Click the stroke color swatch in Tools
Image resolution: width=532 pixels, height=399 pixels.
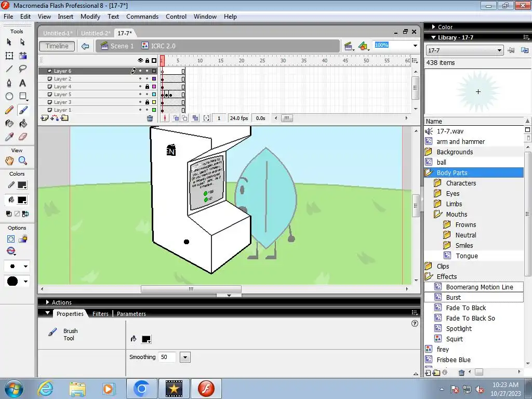pyautogui.click(x=22, y=185)
